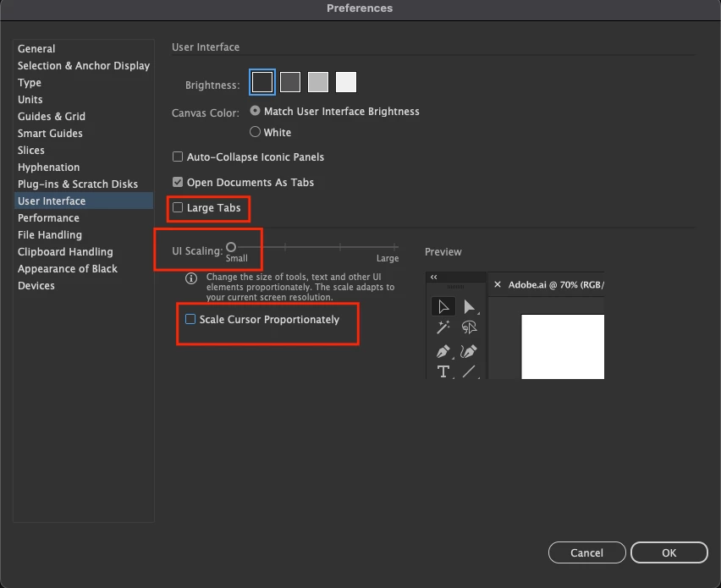Select the Type tool in preview
This screenshot has height=588, width=721.
[443, 371]
